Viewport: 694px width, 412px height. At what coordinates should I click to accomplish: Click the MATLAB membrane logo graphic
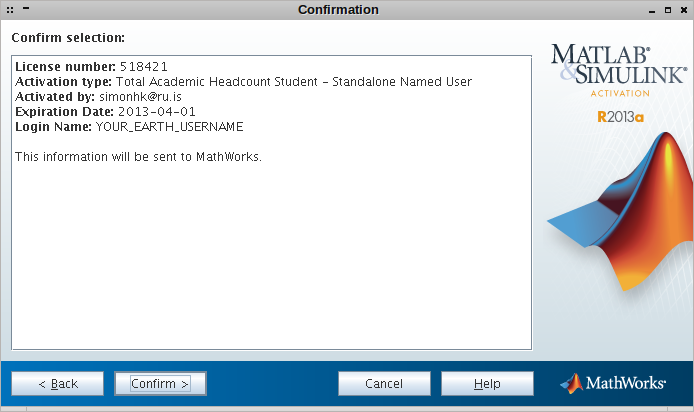(x=621, y=212)
